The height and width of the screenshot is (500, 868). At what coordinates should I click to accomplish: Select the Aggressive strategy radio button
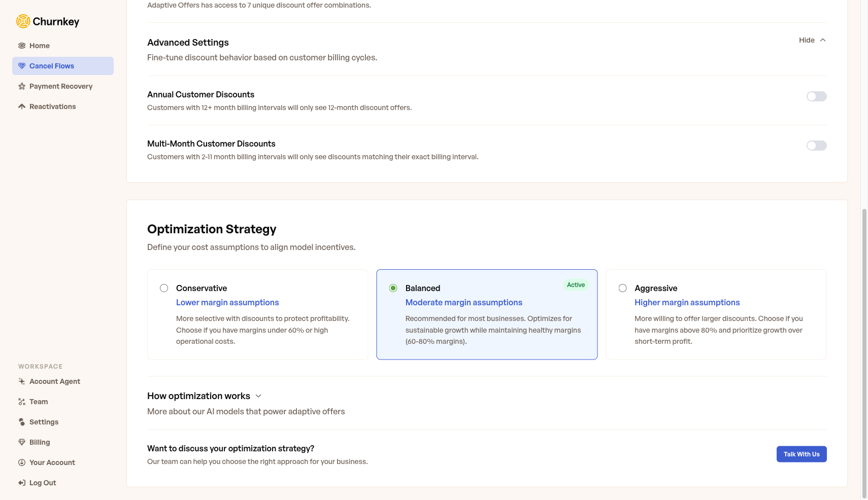pos(622,288)
